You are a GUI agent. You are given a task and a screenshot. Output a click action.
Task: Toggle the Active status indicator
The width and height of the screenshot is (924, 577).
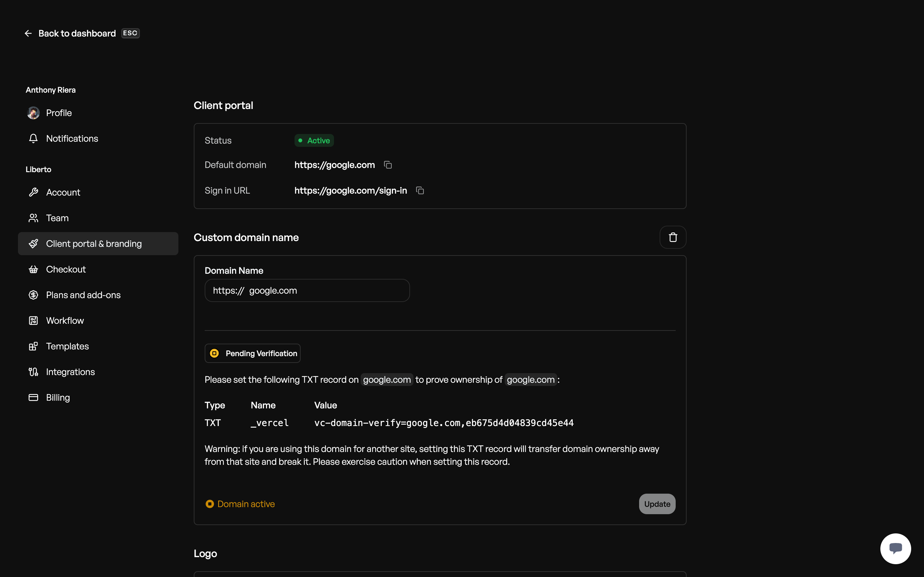(x=314, y=140)
